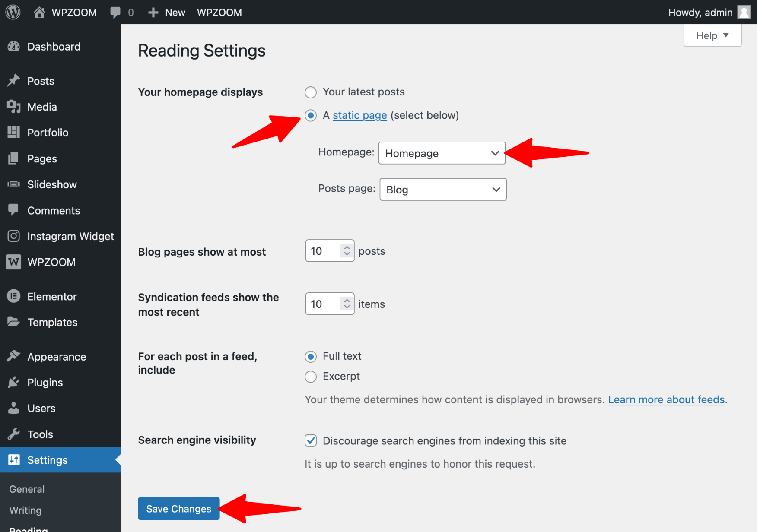Click the Tools wrench icon

(x=14, y=434)
